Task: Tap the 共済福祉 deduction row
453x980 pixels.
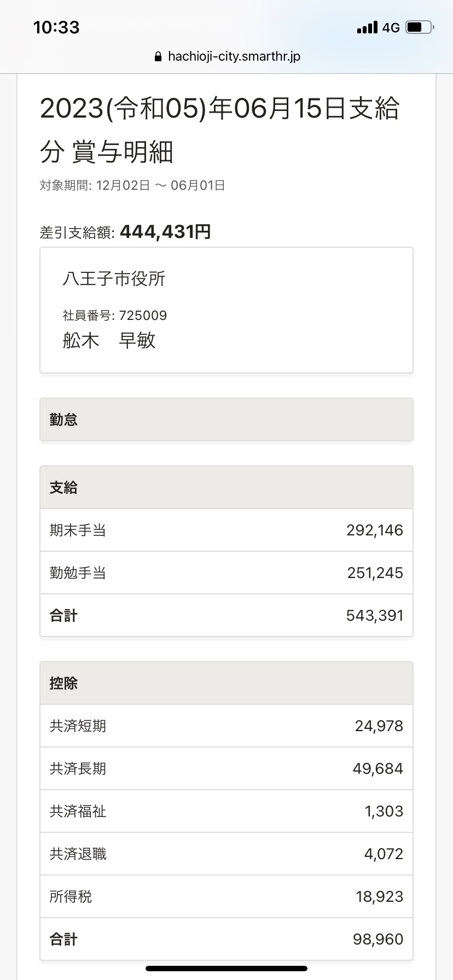Action: pos(226,811)
